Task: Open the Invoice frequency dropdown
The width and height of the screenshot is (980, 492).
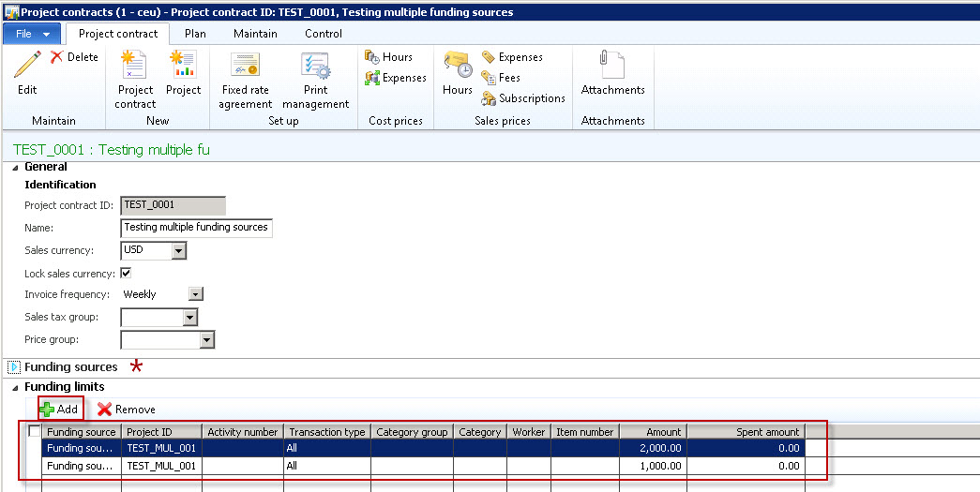Action: [195, 294]
